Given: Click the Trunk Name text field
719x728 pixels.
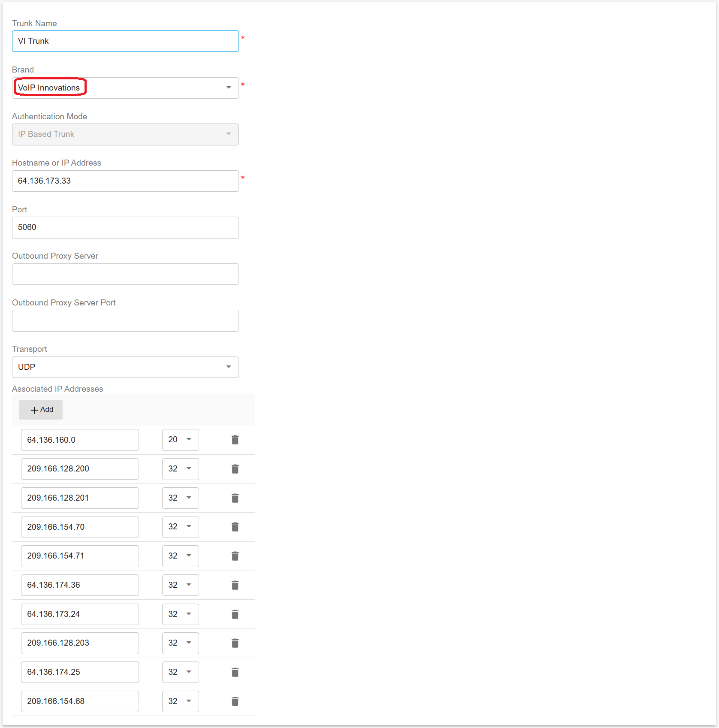Looking at the screenshot, I should pyautogui.click(x=125, y=41).
